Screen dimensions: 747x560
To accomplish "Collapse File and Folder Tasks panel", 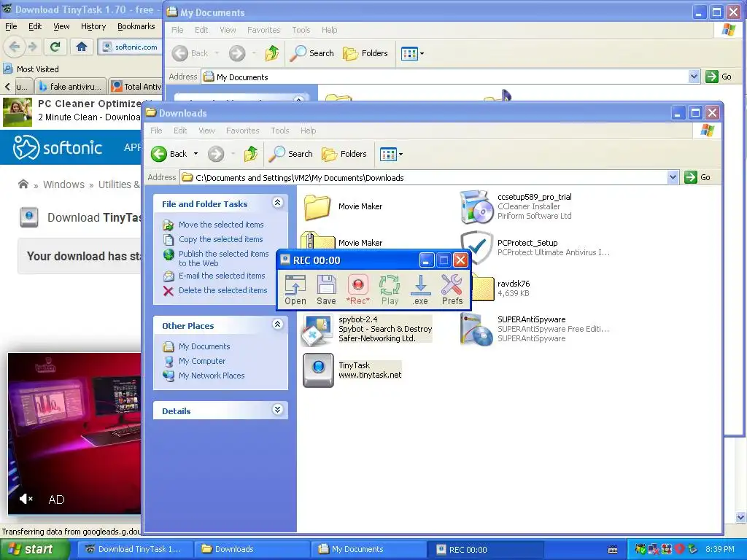I will [x=278, y=203].
